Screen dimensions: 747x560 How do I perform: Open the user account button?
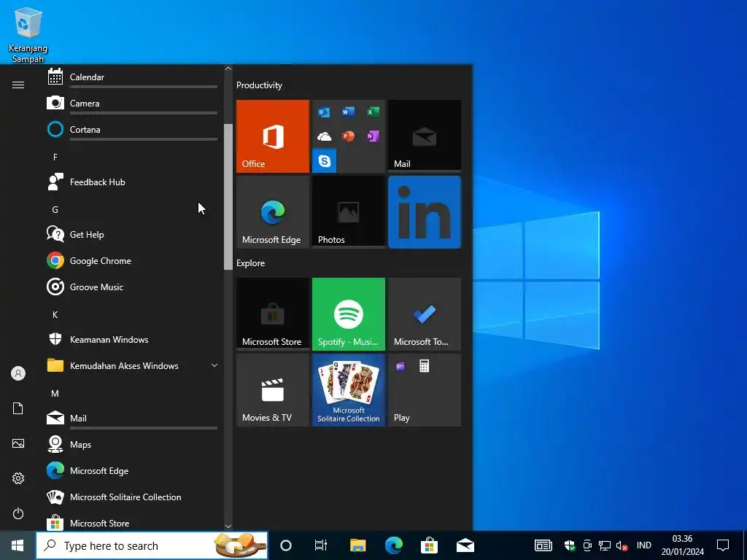[x=18, y=373]
